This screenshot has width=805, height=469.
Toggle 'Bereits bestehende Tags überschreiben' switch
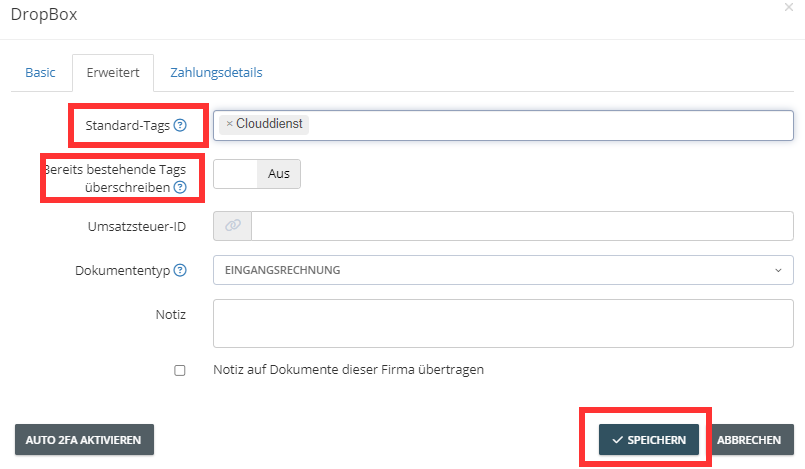[257, 174]
